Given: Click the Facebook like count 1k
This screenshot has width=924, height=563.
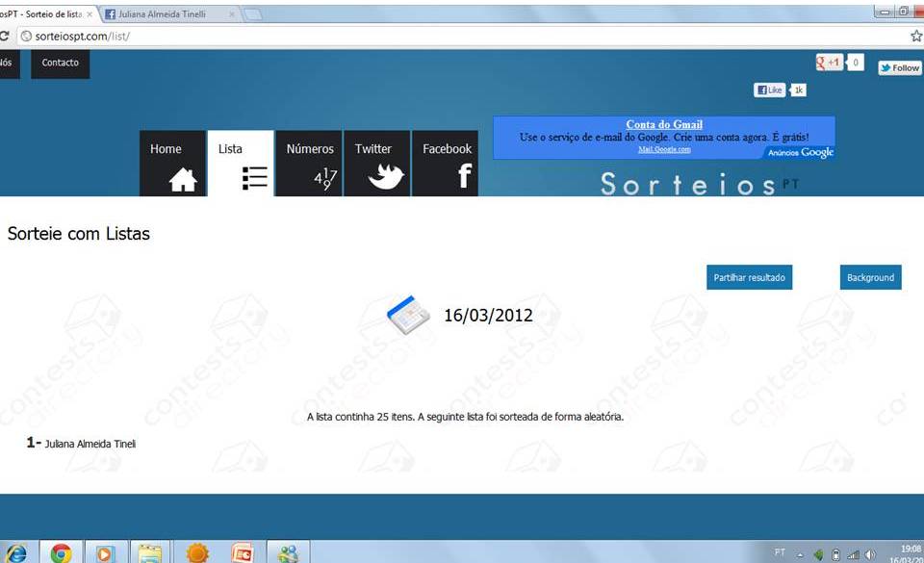Looking at the screenshot, I should (799, 90).
